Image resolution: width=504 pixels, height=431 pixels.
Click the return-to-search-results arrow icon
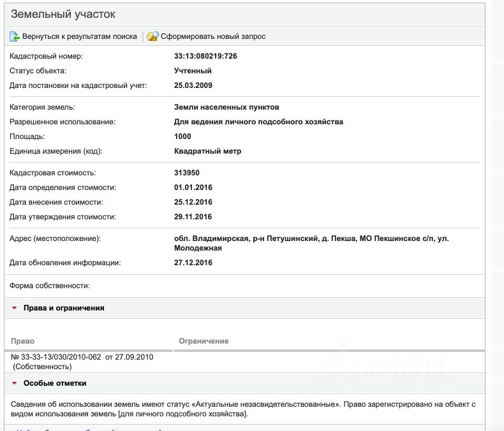click(15, 36)
